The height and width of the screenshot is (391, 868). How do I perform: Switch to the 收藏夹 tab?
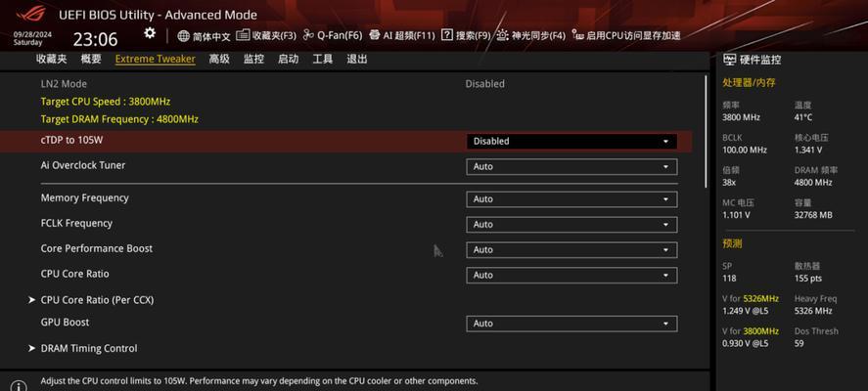pyautogui.click(x=52, y=59)
